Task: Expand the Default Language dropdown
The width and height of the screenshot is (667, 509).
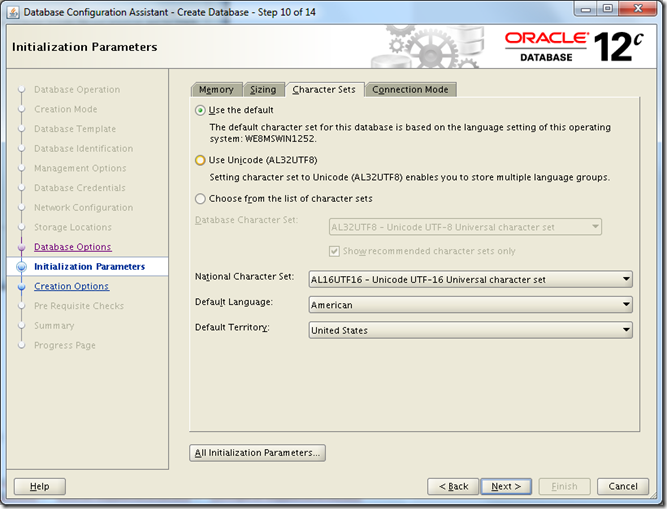Action: [x=470, y=305]
